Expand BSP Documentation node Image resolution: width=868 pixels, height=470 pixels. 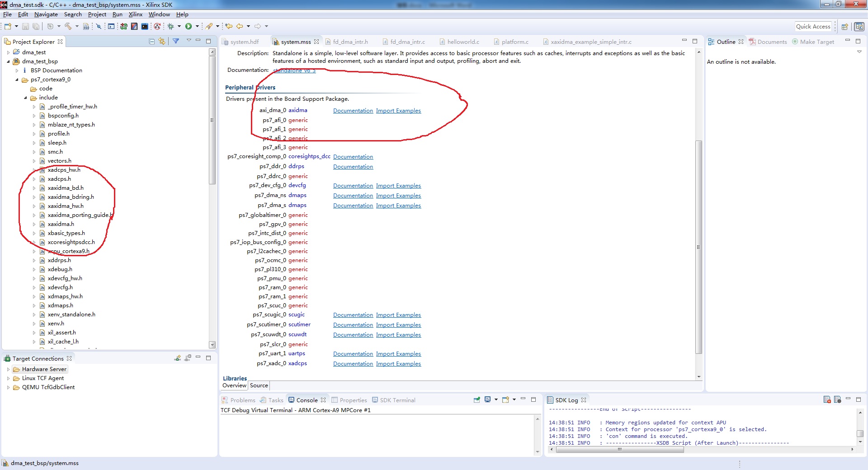pyautogui.click(x=17, y=70)
